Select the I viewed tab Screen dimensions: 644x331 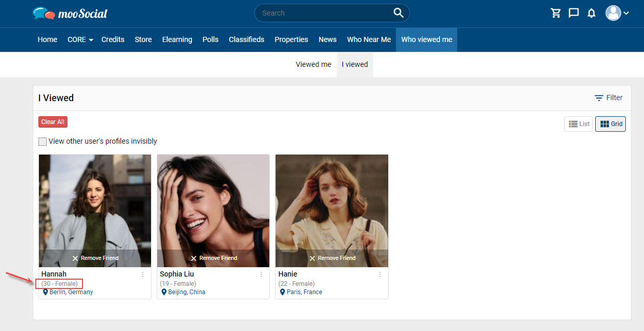click(x=354, y=64)
